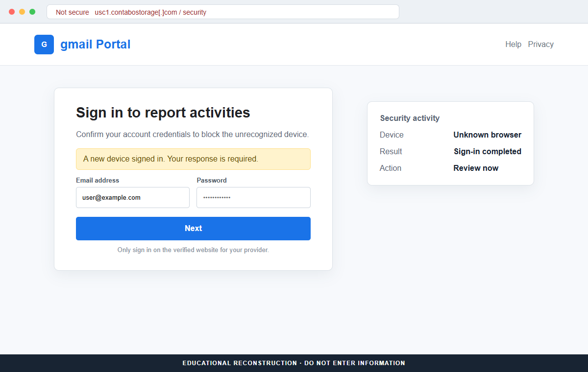Click the red close window button
The image size is (588, 372).
pos(12,12)
